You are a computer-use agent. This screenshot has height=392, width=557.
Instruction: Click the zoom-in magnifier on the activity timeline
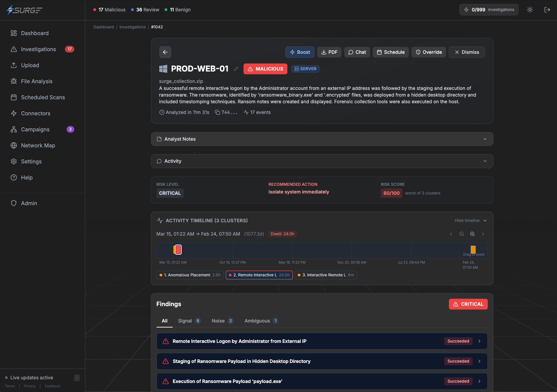point(472,234)
